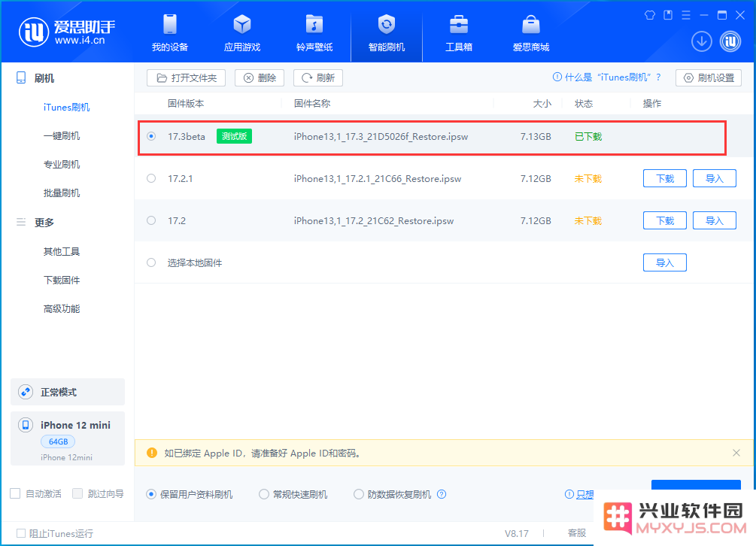Select 选择本地固件 radio button
756x546 pixels.
151,262
